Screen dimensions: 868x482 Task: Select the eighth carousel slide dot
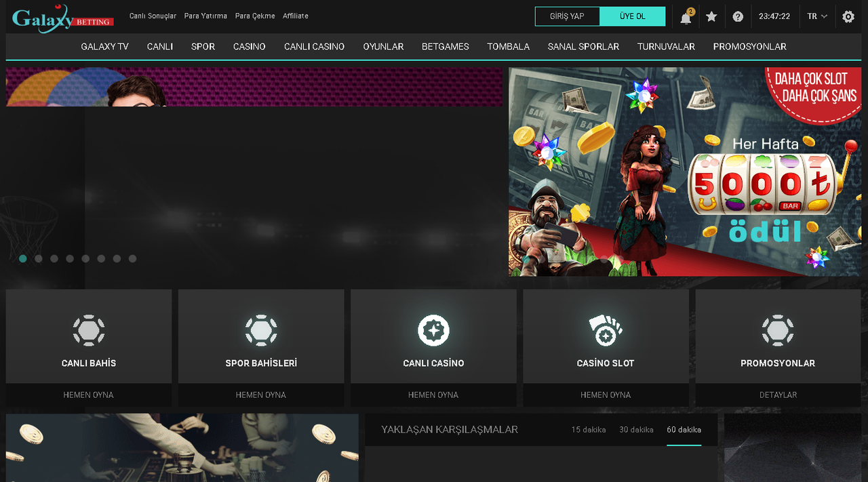pos(132,258)
